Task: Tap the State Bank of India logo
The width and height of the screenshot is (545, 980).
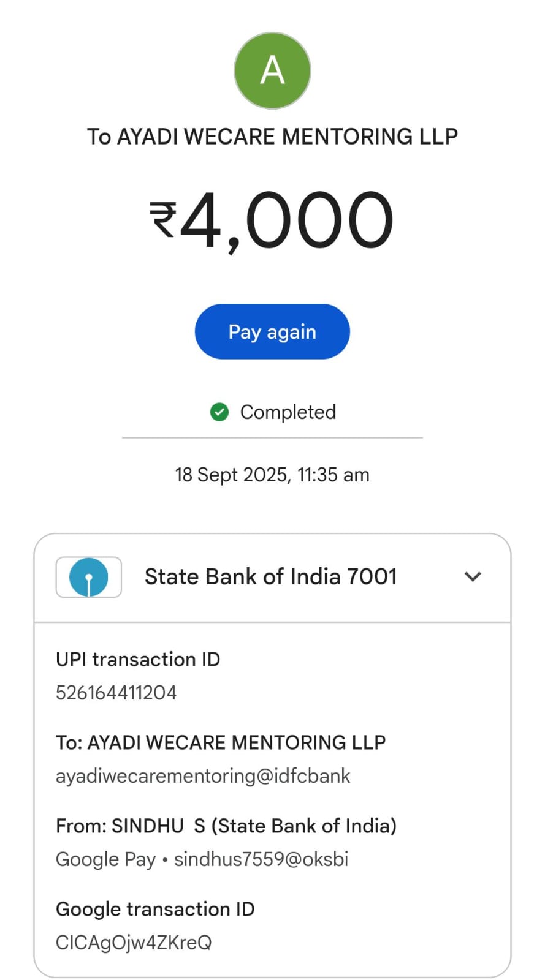Action: (x=89, y=577)
